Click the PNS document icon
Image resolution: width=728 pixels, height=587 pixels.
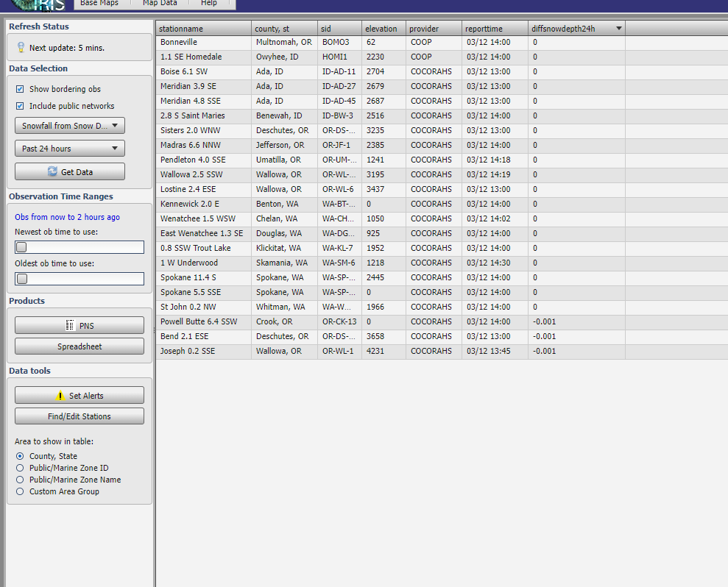click(70, 326)
